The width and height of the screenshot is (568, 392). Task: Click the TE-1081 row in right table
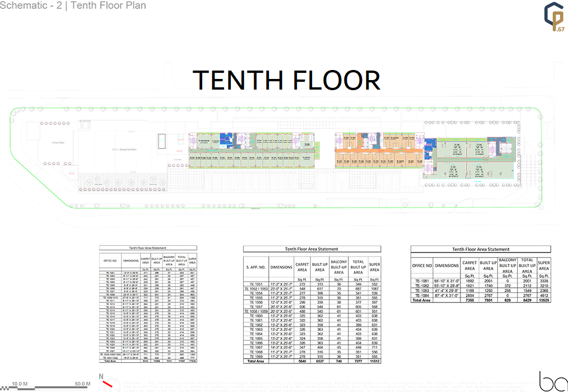click(481, 282)
